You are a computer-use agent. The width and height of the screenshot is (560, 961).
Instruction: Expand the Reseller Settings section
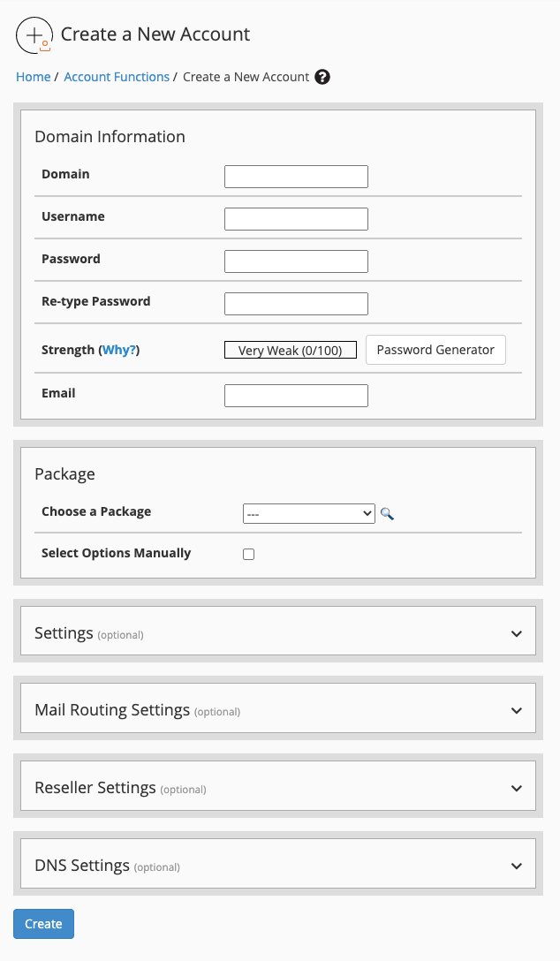pyautogui.click(x=278, y=786)
